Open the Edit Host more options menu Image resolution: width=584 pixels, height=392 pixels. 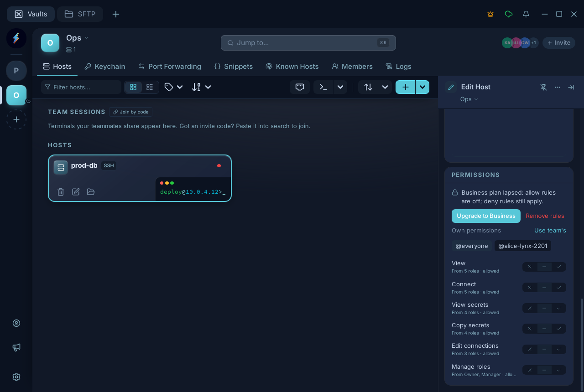[557, 87]
